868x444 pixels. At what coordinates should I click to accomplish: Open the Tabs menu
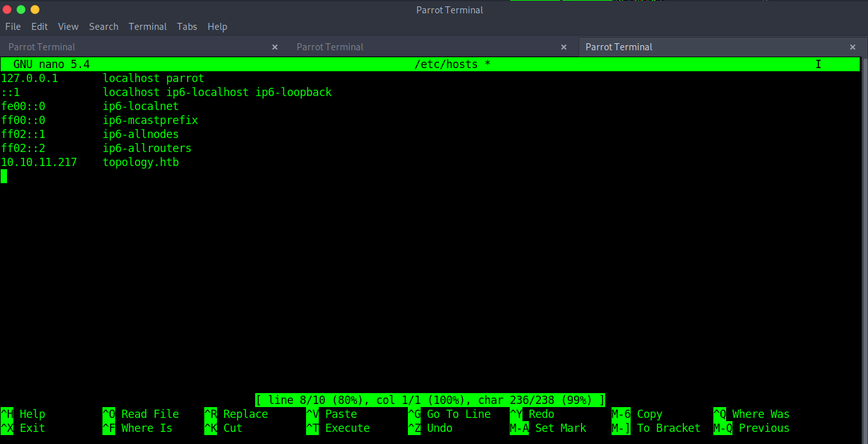[x=187, y=27]
